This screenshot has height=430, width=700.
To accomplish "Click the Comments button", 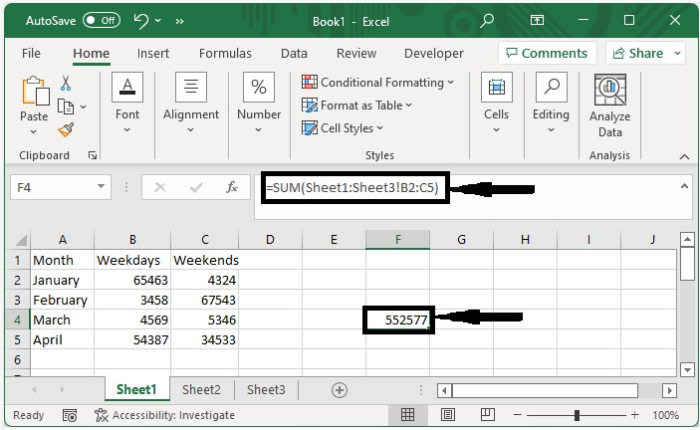I will [547, 53].
